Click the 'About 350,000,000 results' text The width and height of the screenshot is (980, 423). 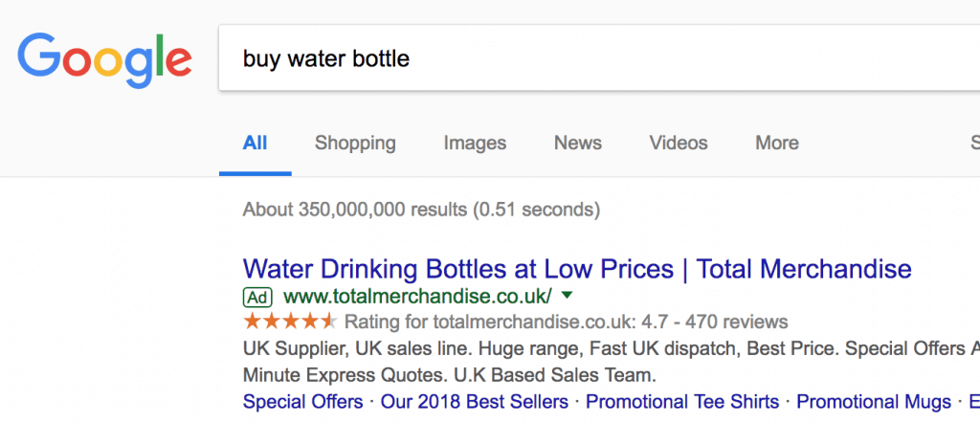[x=421, y=209]
